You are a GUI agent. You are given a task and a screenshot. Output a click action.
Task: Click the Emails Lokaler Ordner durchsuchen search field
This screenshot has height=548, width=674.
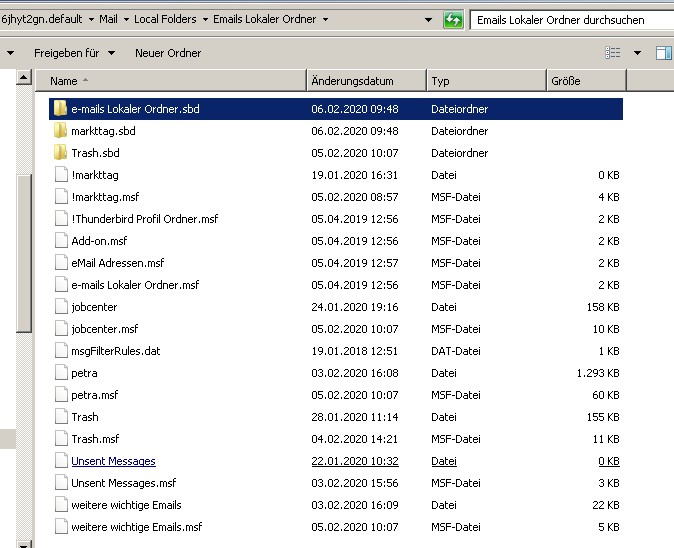(570, 20)
